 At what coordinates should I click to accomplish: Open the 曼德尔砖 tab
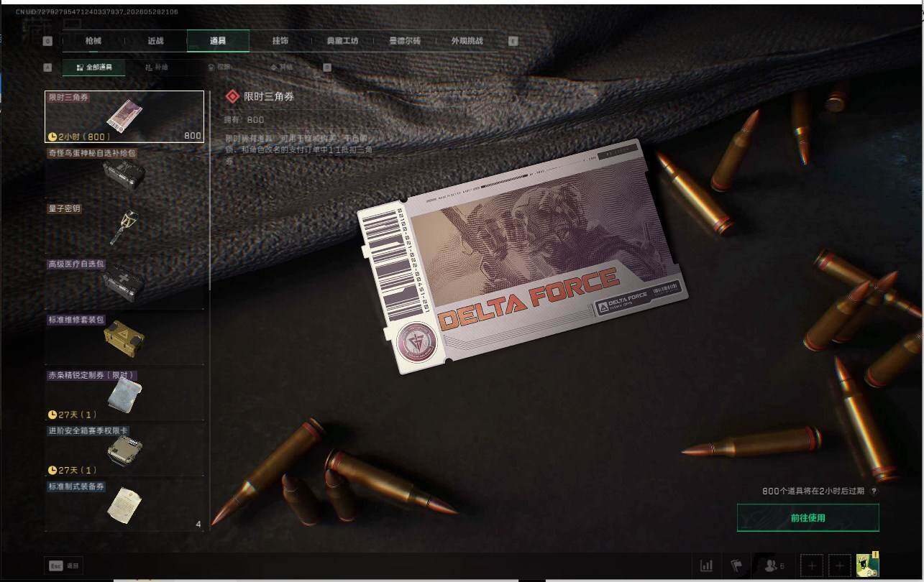[x=405, y=41]
